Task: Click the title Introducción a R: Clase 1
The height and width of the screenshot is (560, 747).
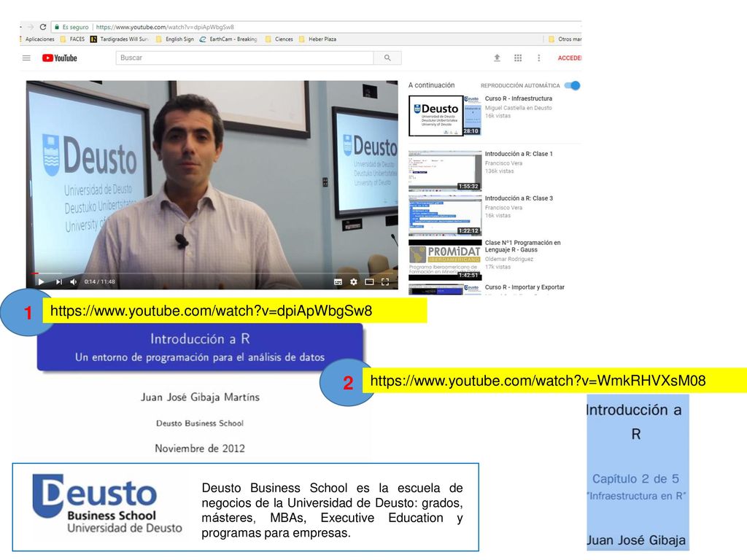Action: (519, 154)
